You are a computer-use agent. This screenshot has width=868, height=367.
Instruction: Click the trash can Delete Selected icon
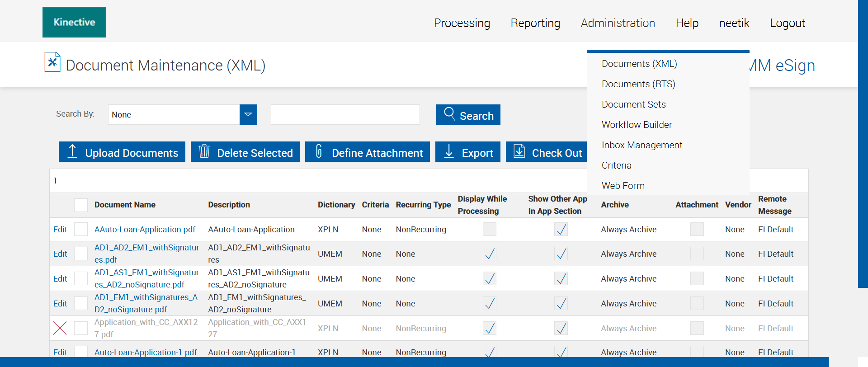click(204, 151)
